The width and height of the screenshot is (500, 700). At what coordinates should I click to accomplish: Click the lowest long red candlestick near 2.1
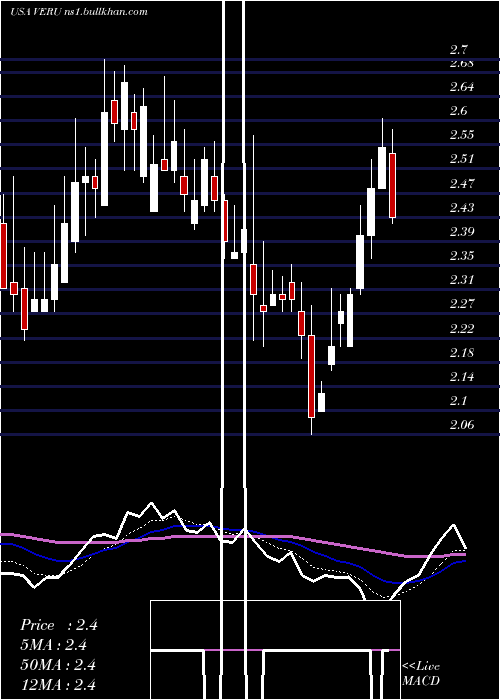(311, 376)
